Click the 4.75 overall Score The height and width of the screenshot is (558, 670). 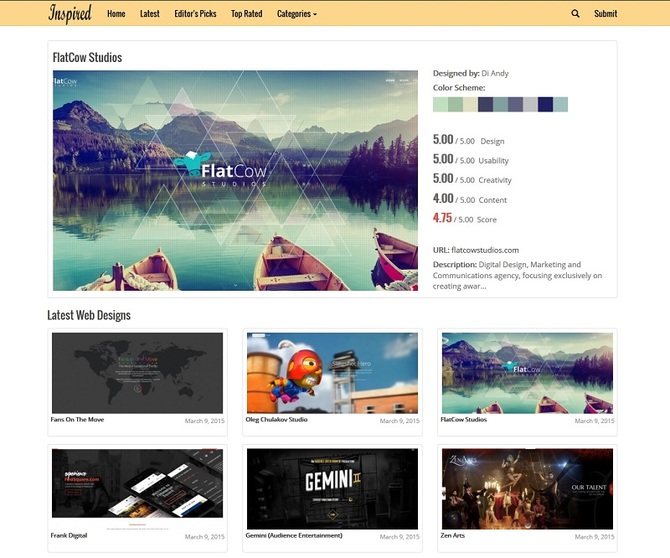point(464,218)
